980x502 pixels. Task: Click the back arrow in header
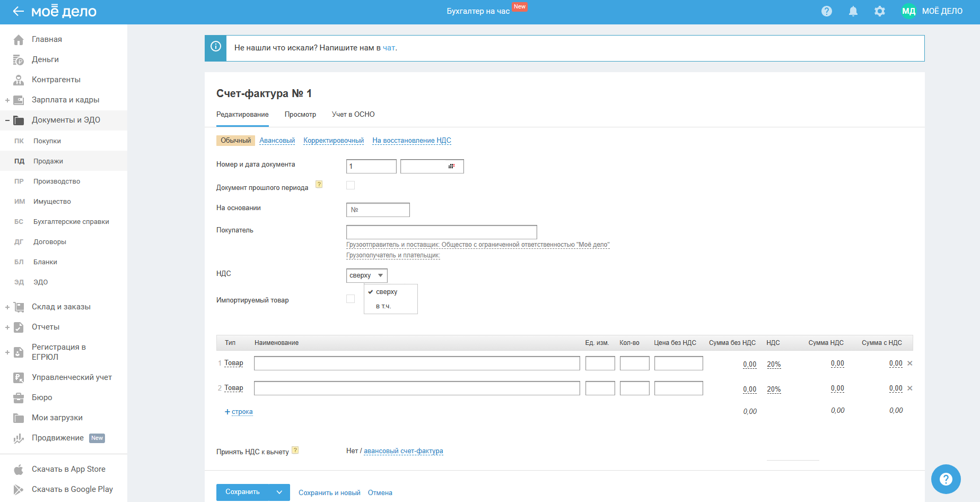18,11
